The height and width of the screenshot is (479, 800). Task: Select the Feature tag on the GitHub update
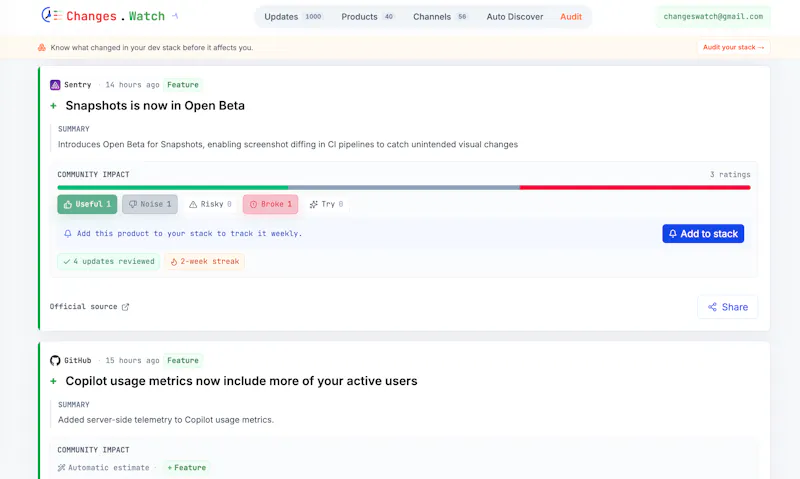point(183,360)
